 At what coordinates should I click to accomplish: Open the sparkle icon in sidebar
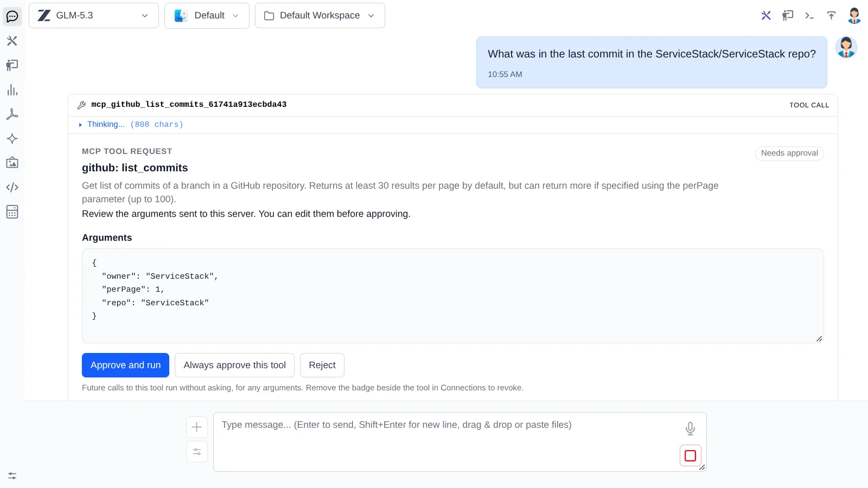(x=12, y=138)
